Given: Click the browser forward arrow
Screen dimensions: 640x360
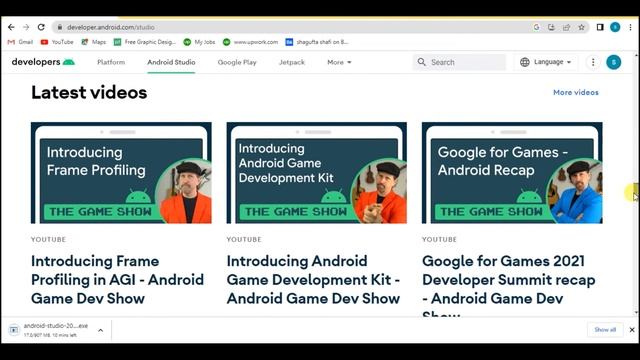Looking at the screenshot, I should point(26,27).
